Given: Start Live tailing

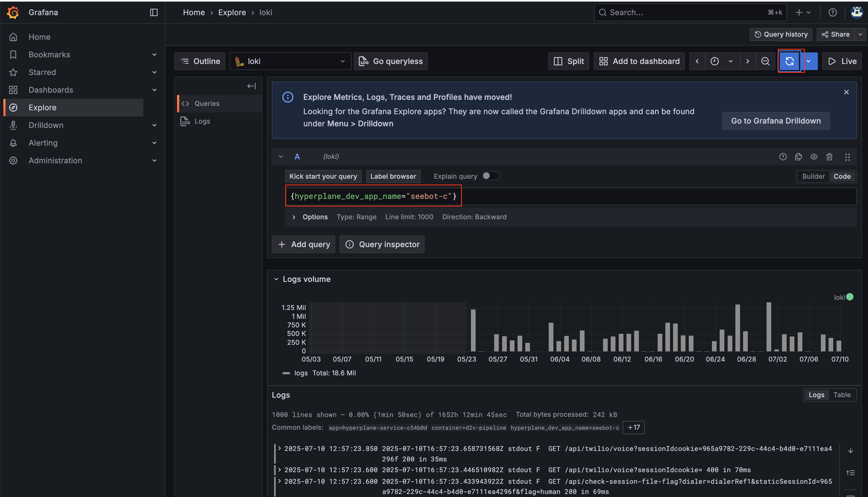Looking at the screenshot, I should point(842,61).
